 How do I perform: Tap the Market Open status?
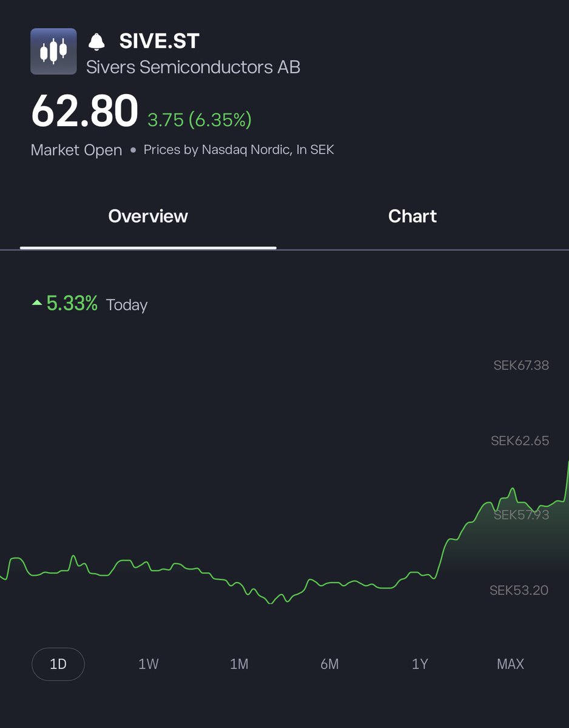76,150
